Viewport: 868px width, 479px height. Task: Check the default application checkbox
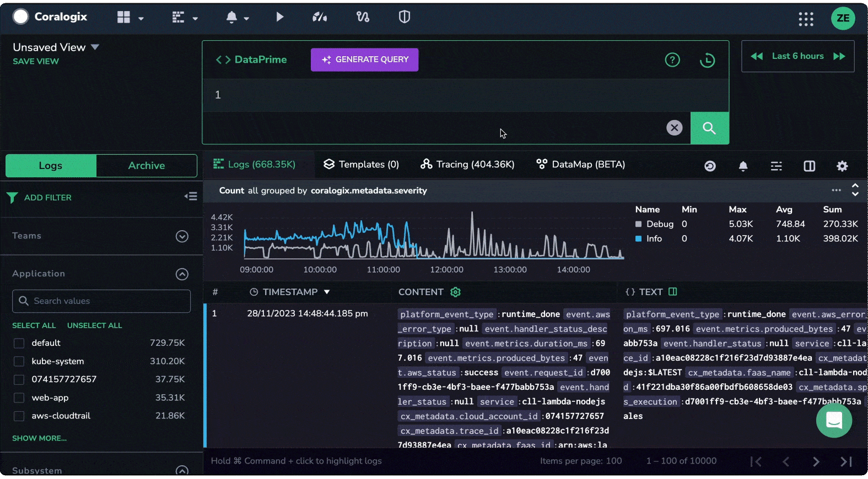[x=19, y=343]
